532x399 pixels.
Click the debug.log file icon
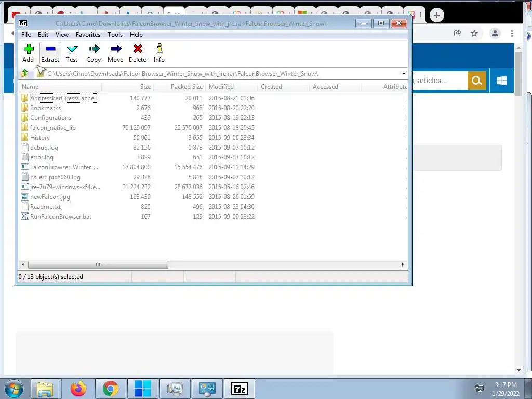[25, 147]
